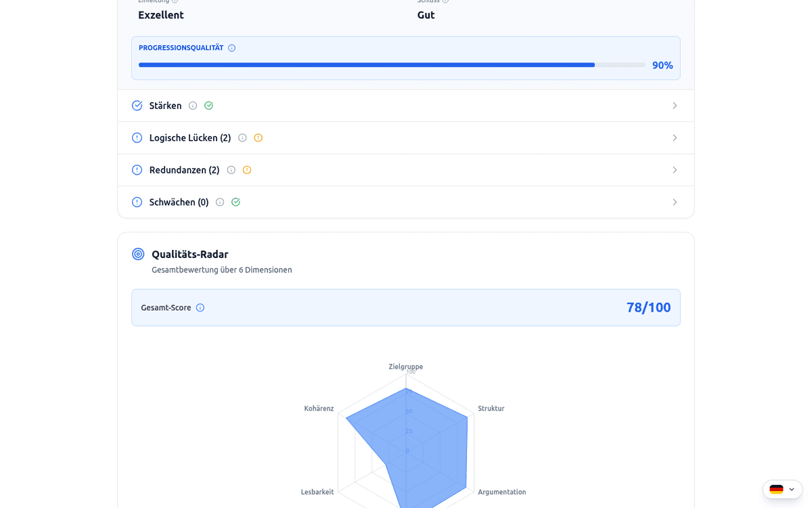Click info icon next to Gesamt-Score

[200, 308]
